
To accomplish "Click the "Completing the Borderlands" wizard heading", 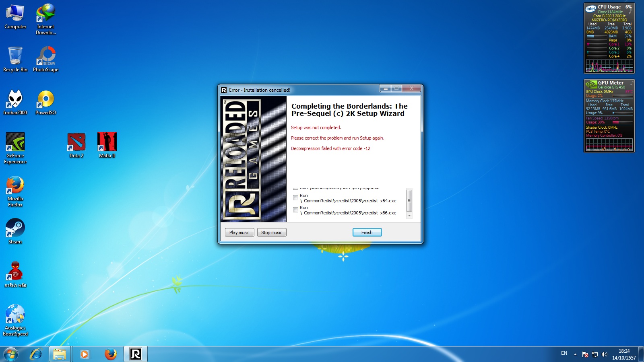I will click(x=349, y=110).
